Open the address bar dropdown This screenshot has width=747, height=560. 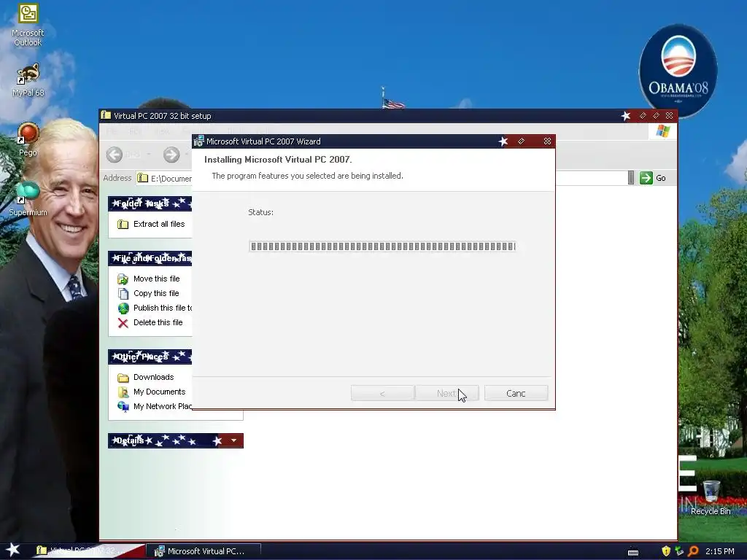click(x=631, y=178)
